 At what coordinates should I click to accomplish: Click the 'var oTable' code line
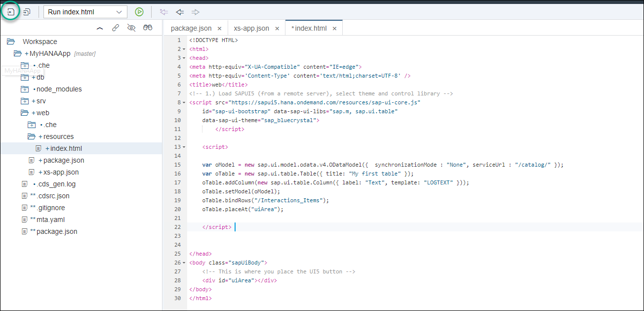coord(308,174)
